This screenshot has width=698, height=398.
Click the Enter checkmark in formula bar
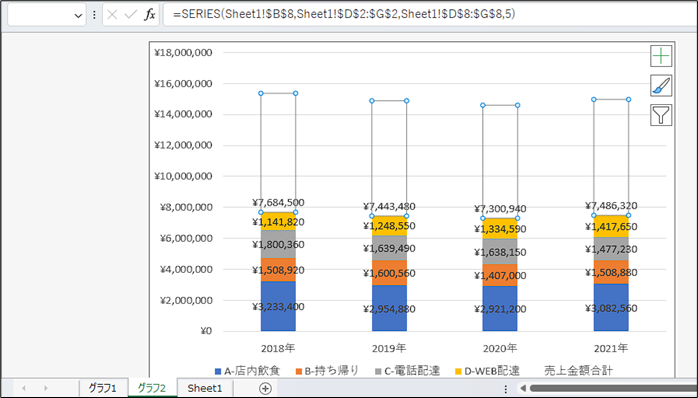131,15
